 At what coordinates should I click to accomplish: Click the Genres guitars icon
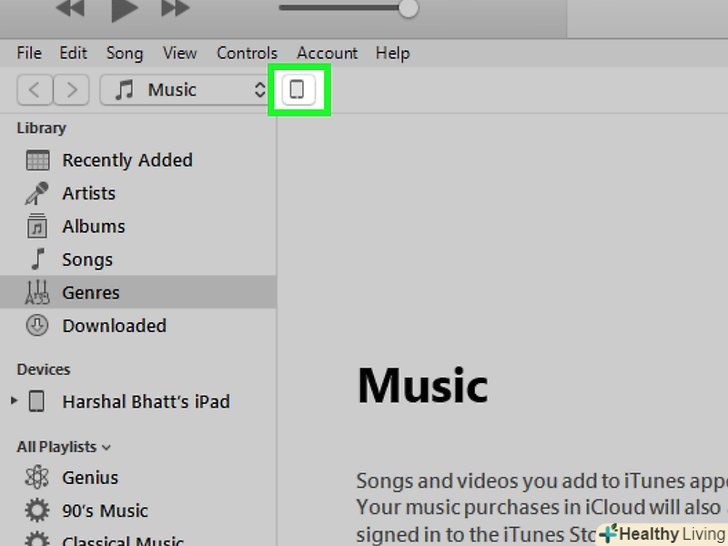click(x=37, y=292)
